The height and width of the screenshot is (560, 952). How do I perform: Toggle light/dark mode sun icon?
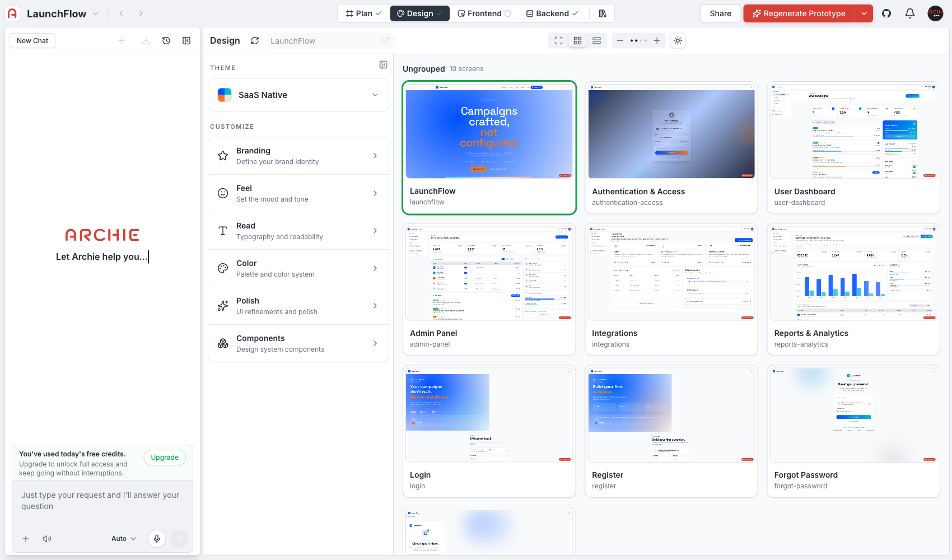coord(678,41)
